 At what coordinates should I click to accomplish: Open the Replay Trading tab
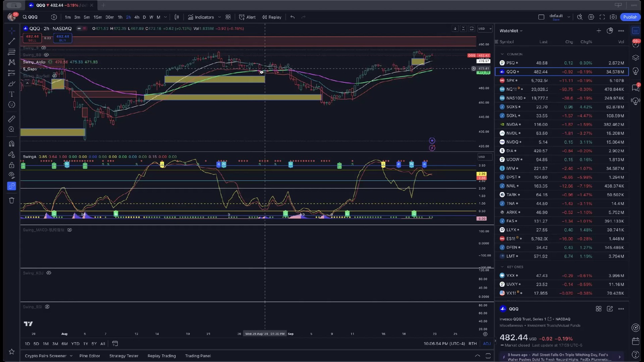162,356
